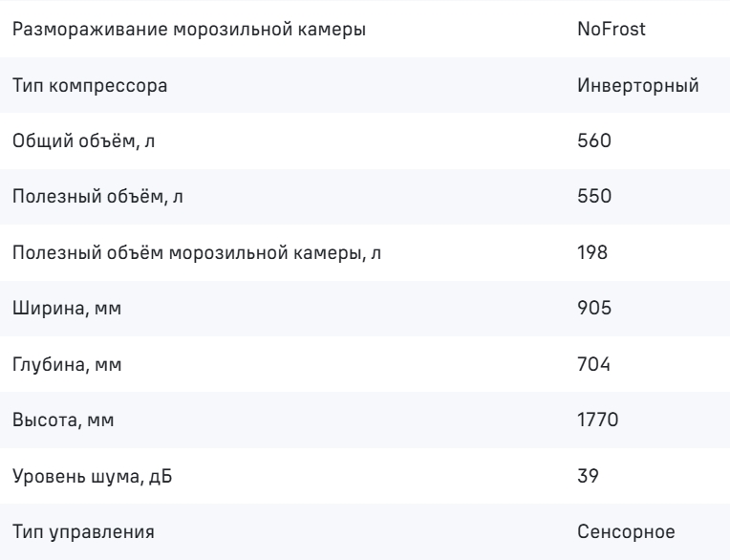730x560 pixels.
Task: Click the 'Глубина, мм' label
Action: (x=67, y=364)
